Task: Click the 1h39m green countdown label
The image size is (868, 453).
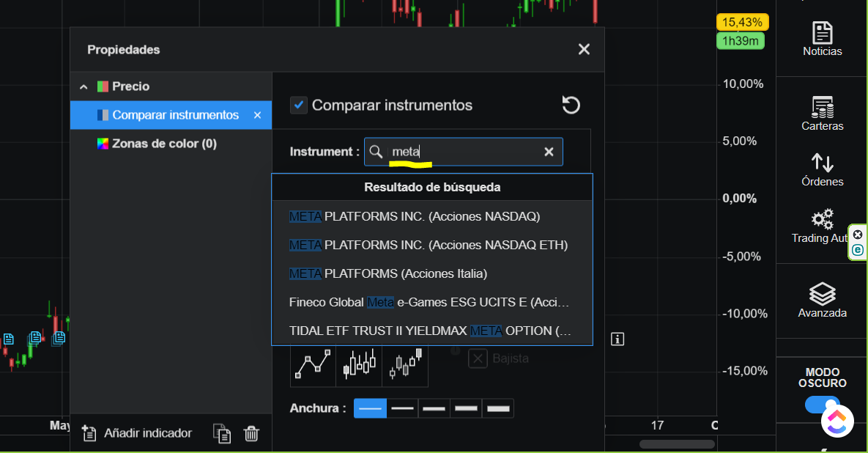Action: pos(740,41)
